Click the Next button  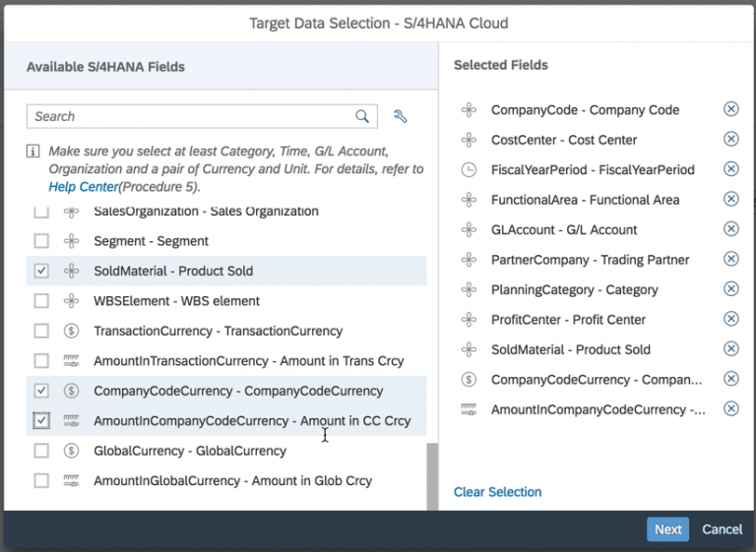(x=667, y=529)
